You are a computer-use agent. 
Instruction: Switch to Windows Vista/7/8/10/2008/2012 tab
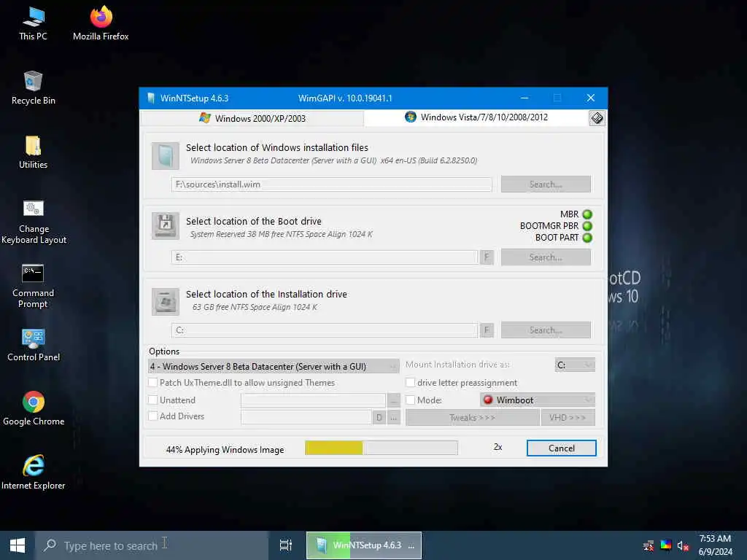click(x=476, y=117)
